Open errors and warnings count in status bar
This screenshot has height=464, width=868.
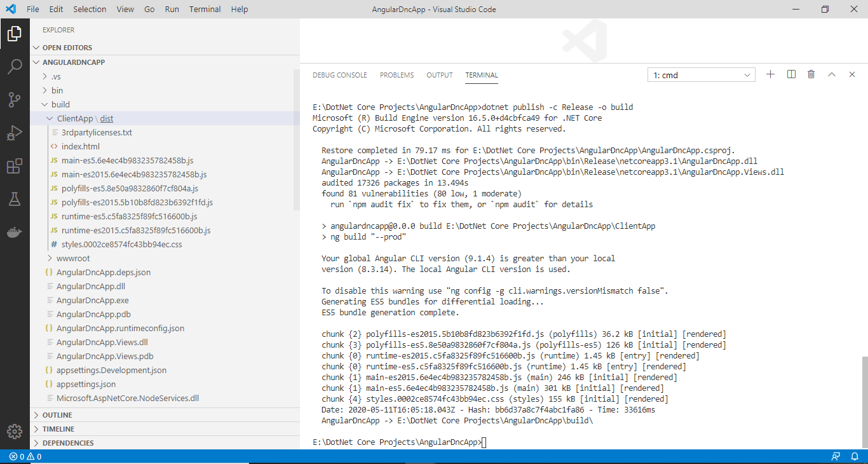(25, 456)
